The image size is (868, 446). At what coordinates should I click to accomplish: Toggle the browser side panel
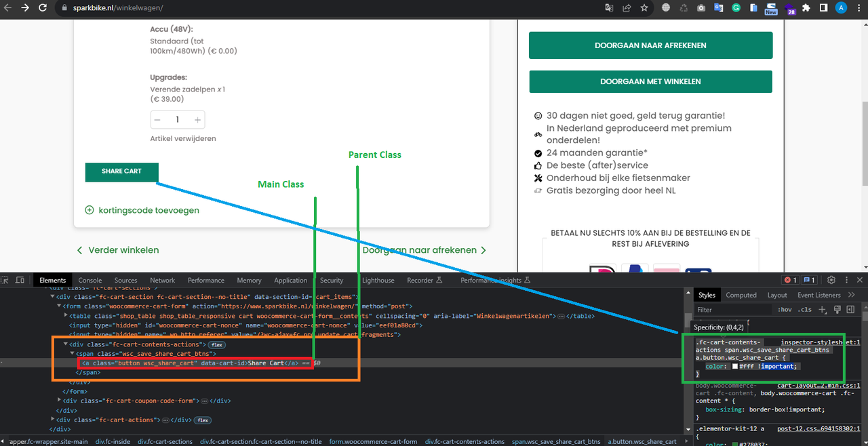click(823, 7)
